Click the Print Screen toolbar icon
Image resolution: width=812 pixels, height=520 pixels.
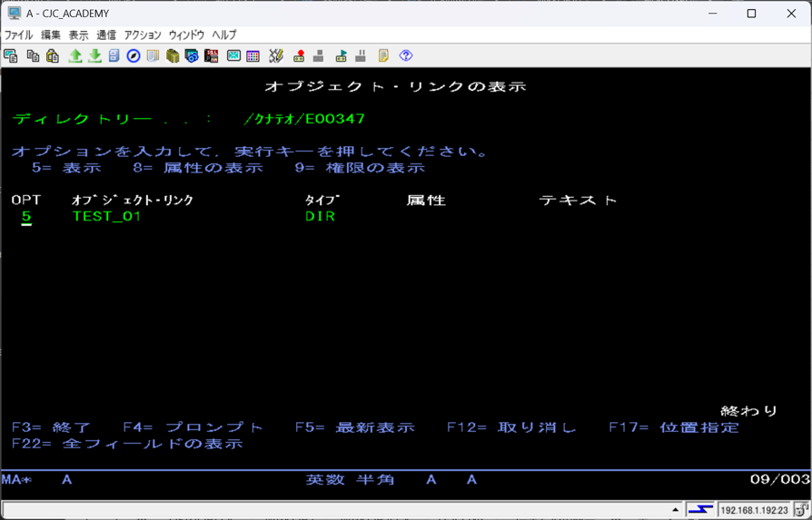tap(10, 56)
